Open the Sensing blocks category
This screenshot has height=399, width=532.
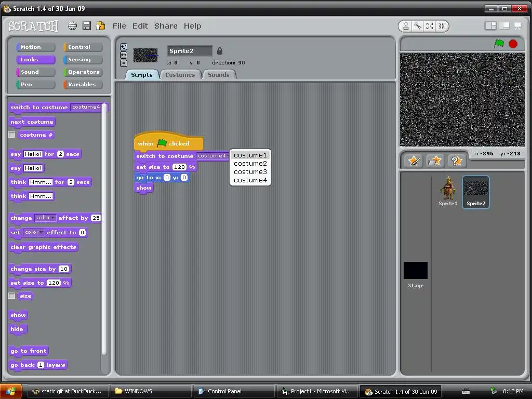(83, 60)
